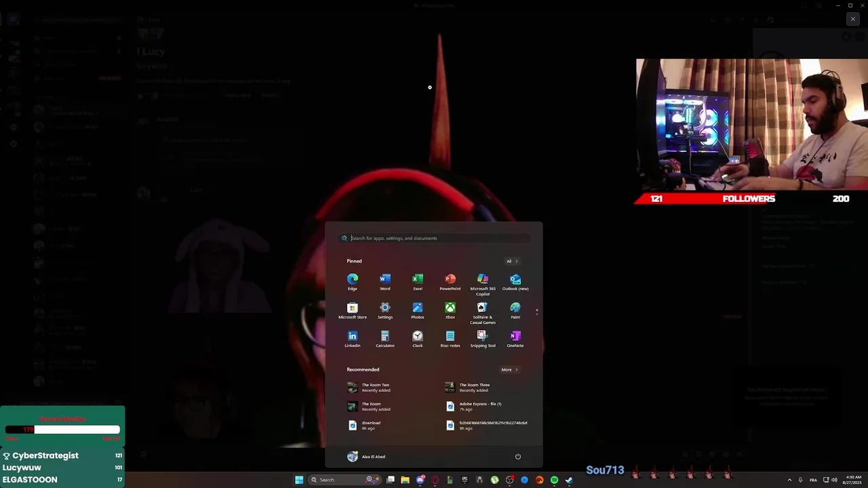The image size is (868, 488).
Task: Launch Word from the Start menu
Action: point(385,283)
